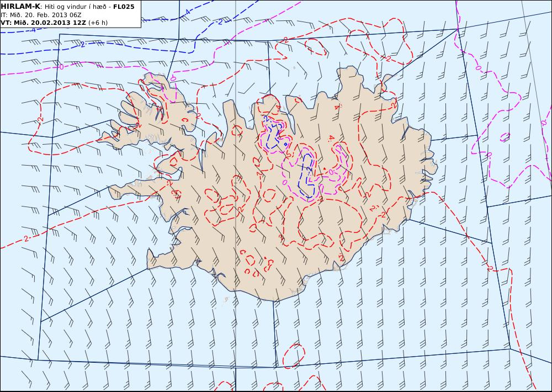Click the bold "HIRLAM-K" model name
The width and height of the screenshot is (552, 392).
pyautogui.click(x=20, y=7)
